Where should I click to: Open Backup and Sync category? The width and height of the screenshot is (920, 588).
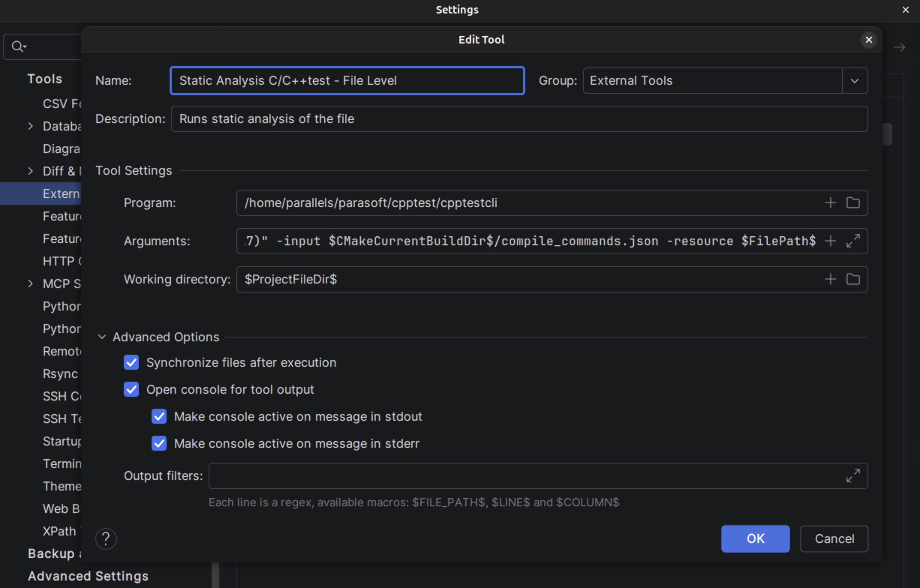click(54, 553)
